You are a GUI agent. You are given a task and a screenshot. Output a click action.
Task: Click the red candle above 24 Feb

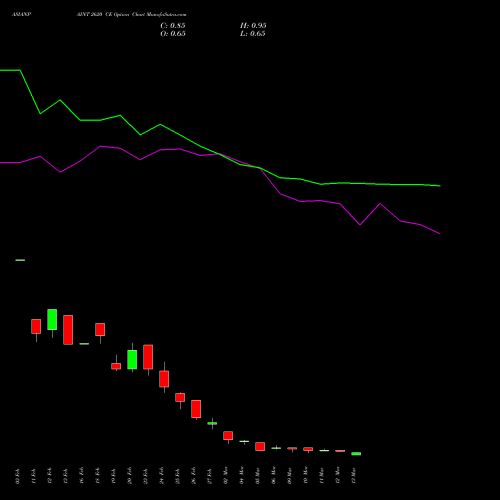164,379
